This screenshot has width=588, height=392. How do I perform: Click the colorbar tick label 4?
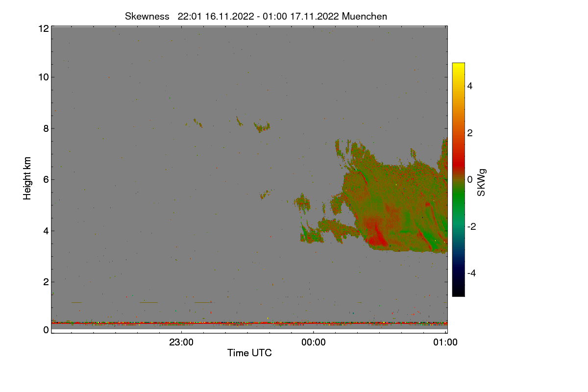(x=470, y=86)
